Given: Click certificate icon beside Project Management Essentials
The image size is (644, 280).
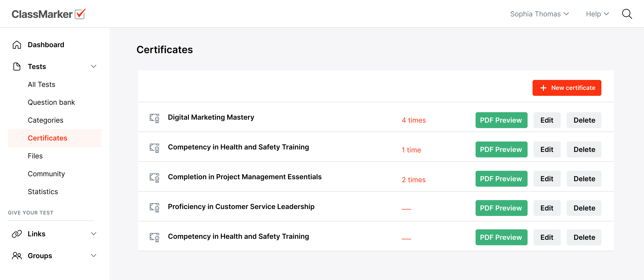Looking at the screenshot, I should 154,178.
